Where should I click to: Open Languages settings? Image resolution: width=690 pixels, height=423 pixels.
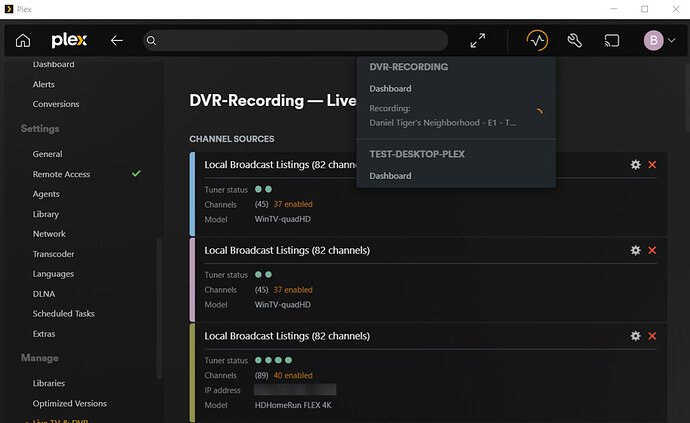(53, 274)
